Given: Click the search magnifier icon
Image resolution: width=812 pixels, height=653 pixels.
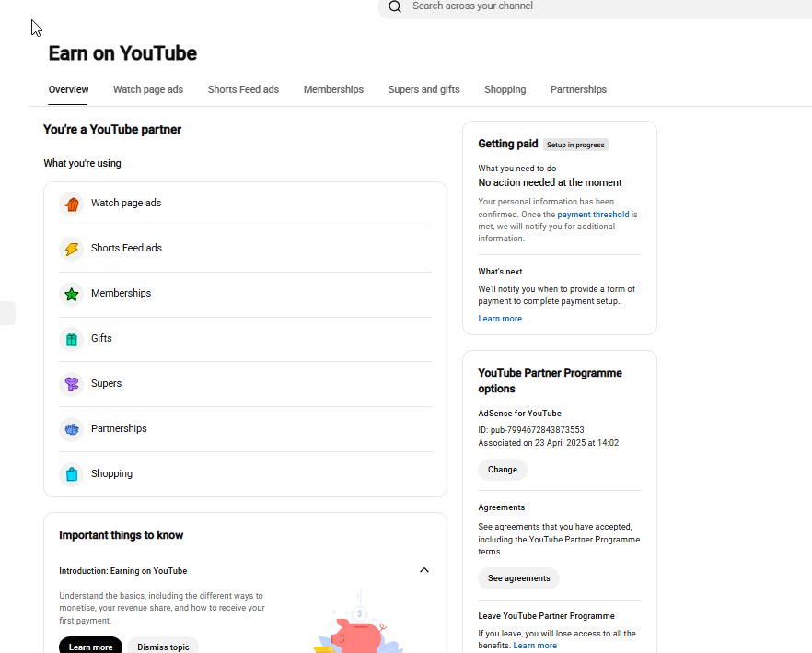Looking at the screenshot, I should point(395,6).
